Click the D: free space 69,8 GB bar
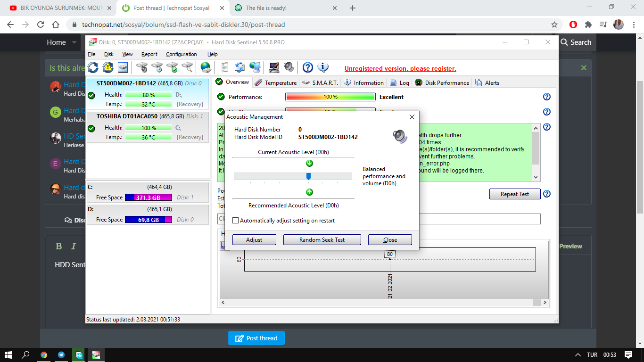Image resolution: width=644 pixels, height=362 pixels. tap(149, 220)
